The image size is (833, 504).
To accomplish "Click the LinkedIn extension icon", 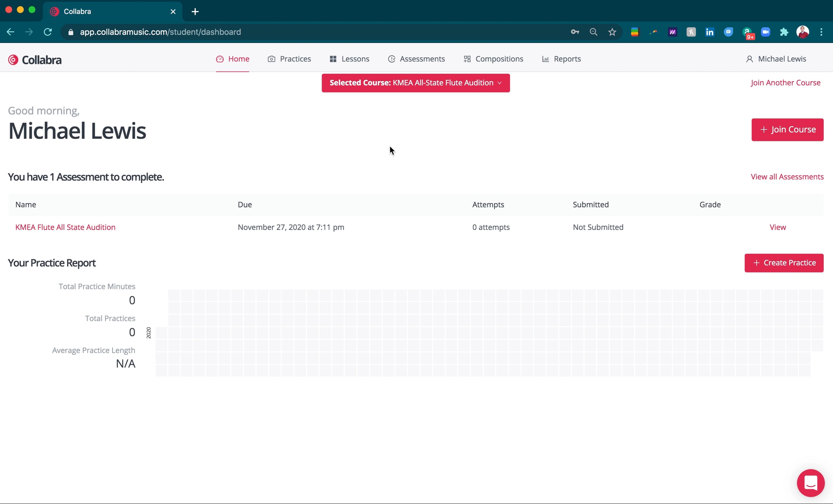I will [709, 32].
